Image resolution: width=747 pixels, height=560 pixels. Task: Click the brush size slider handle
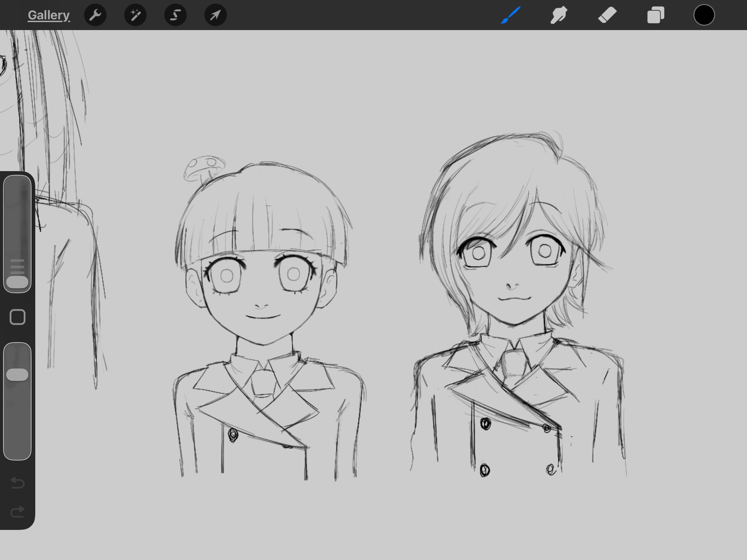coord(17,282)
